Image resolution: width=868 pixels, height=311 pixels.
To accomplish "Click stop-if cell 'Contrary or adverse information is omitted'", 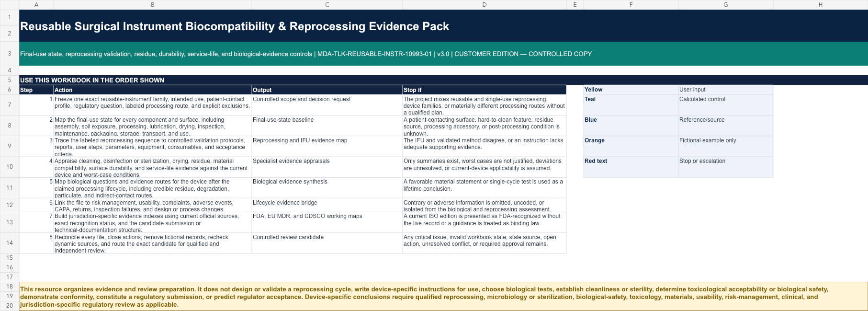I will [x=485, y=205].
